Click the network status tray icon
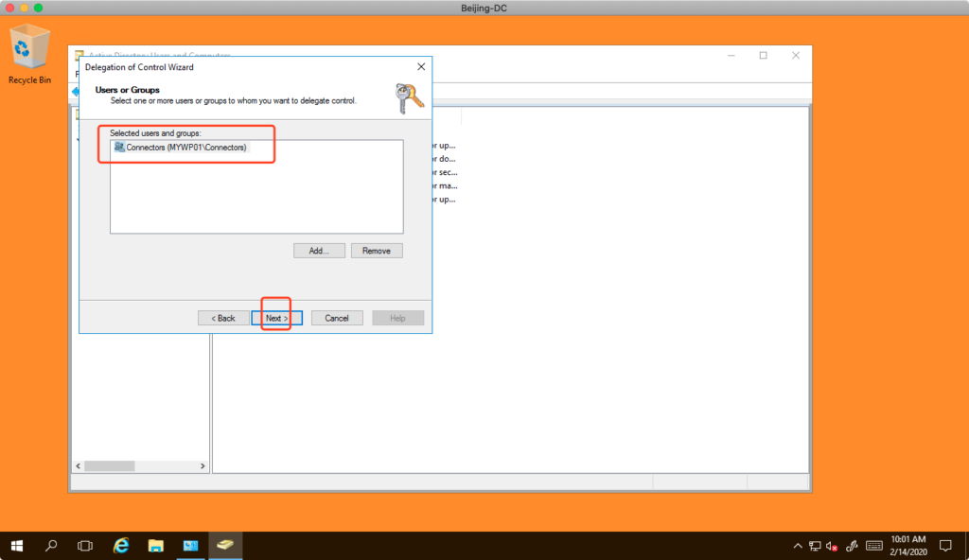Viewport: 969px width, 560px height. pos(814,546)
